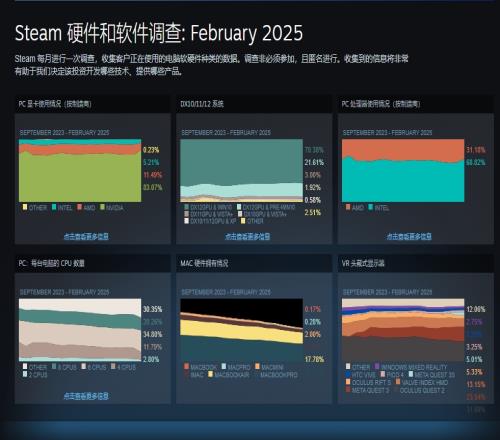This screenshot has height=440, width=500.
Task: Open more info link under CPU count chart
Action: pyautogui.click(x=86, y=396)
